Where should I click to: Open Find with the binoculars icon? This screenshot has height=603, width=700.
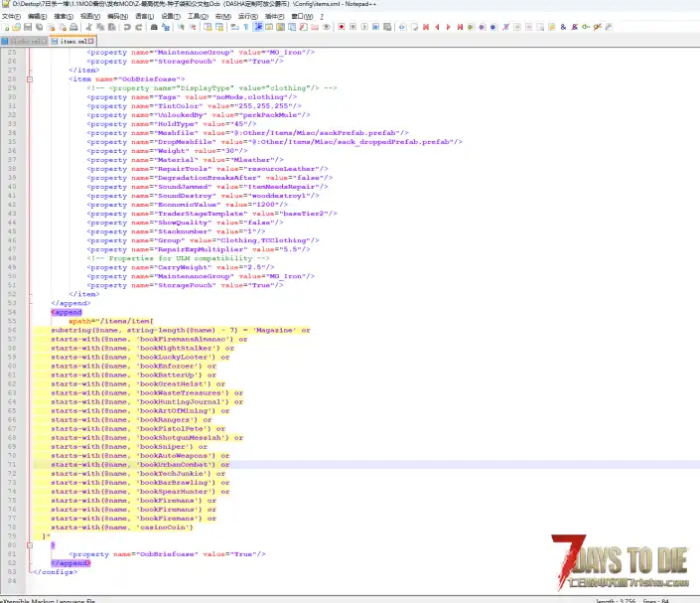[154, 27]
